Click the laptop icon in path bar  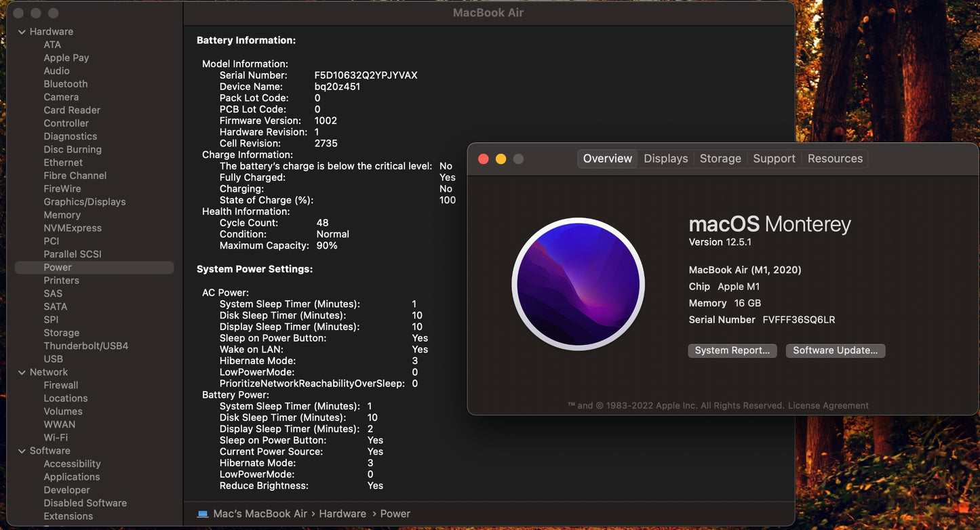(x=203, y=514)
